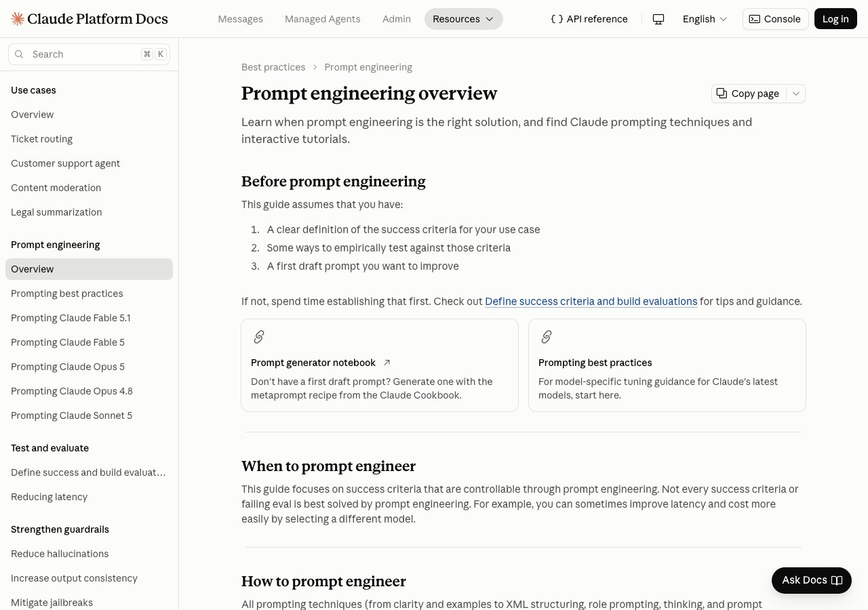The width and height of the screenshot is (868, 610).
Task: Open Define success criteria and build evaluations link
Action: [x=591, y=302]
